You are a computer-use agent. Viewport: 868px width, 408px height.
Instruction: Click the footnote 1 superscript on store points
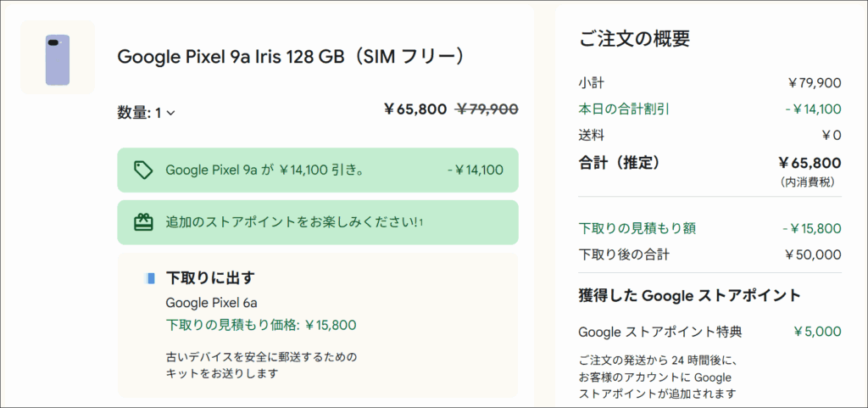[420, 222]
